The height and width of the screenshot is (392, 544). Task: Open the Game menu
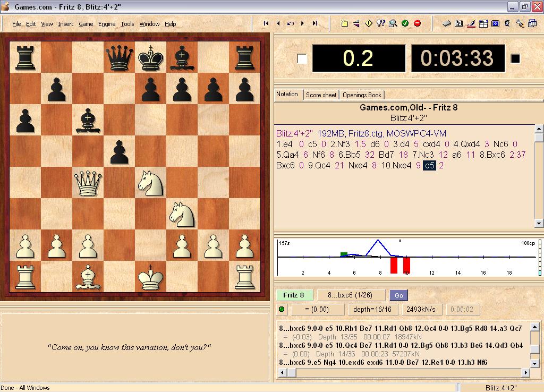coord(86,24)
